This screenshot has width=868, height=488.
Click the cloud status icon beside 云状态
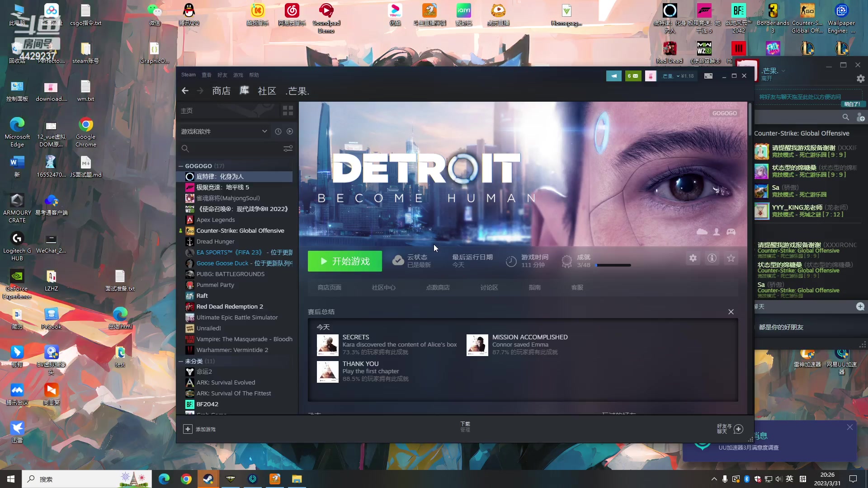398,260
